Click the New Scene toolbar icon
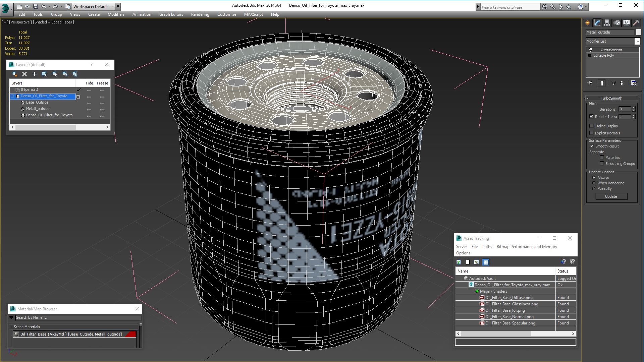The height and width of the screenshot is (362, 644). (19, 6)
